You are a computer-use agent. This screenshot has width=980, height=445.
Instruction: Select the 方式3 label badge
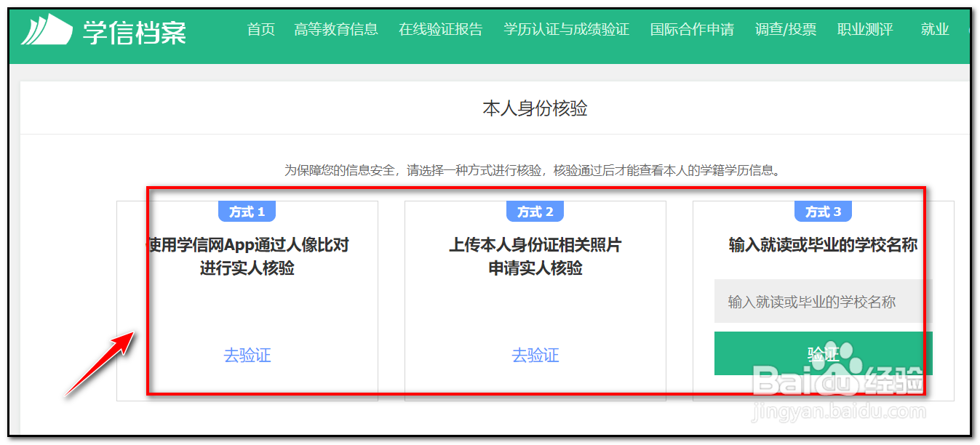click(x=822, y=211)
